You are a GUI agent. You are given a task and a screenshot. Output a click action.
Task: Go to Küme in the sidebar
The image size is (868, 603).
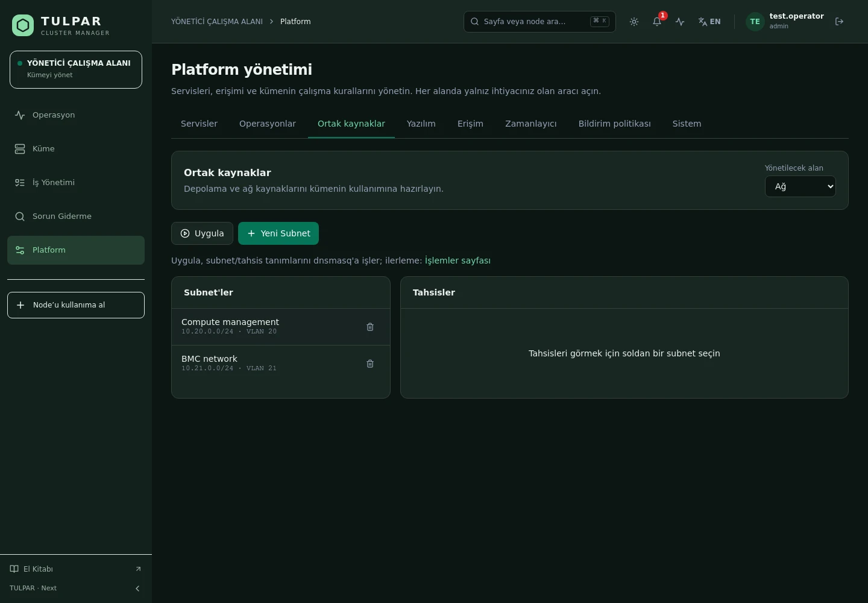76,149
